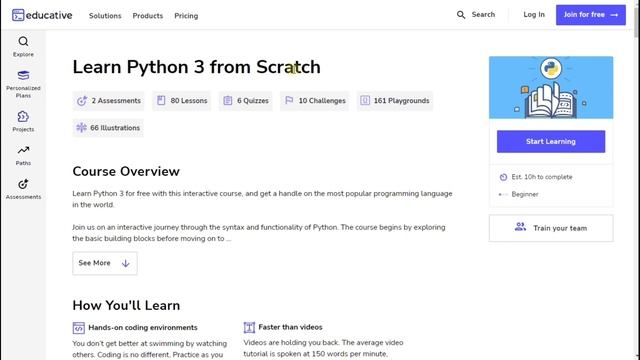640x360 pixels.
Task: Go to Projects in the sidebar
Action: coord(23,121)
